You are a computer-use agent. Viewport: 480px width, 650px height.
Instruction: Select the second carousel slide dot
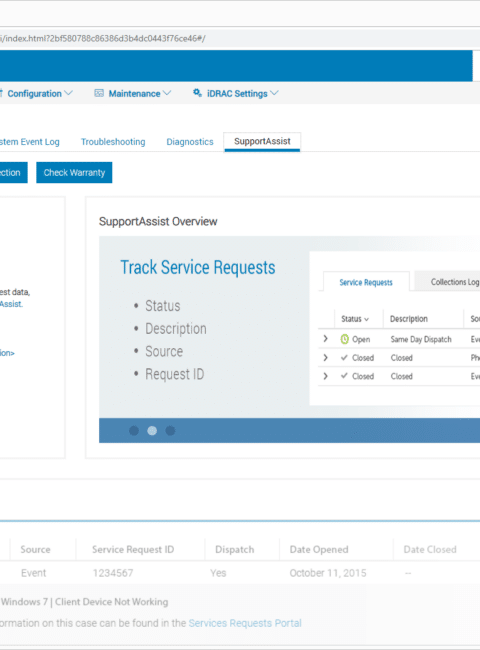coord(152,431)
